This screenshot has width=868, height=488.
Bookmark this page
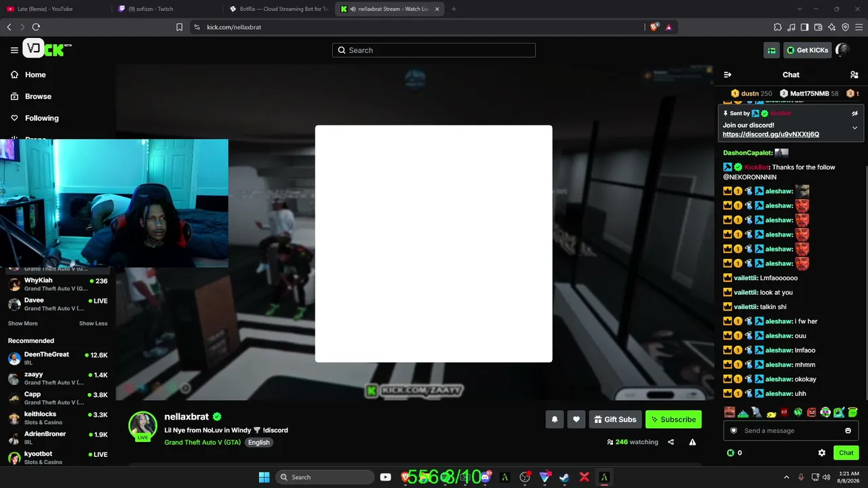coord(180,27)
